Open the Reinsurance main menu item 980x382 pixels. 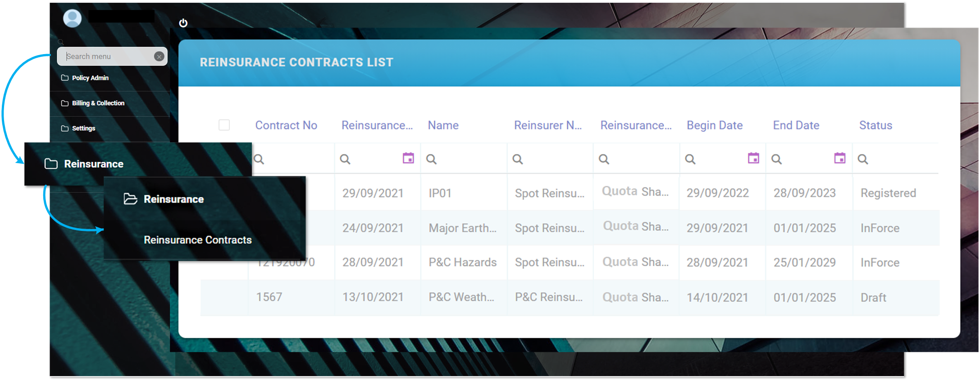(x=93, y=164)
